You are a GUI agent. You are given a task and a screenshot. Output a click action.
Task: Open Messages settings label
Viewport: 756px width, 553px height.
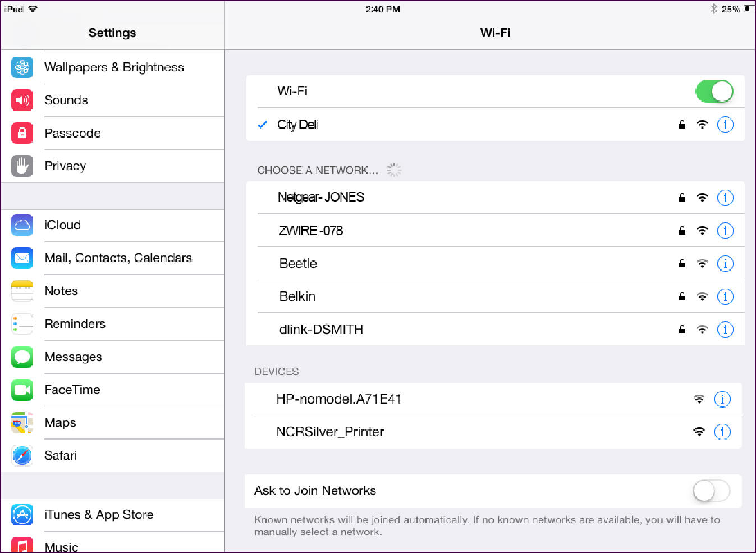(73, 357)
